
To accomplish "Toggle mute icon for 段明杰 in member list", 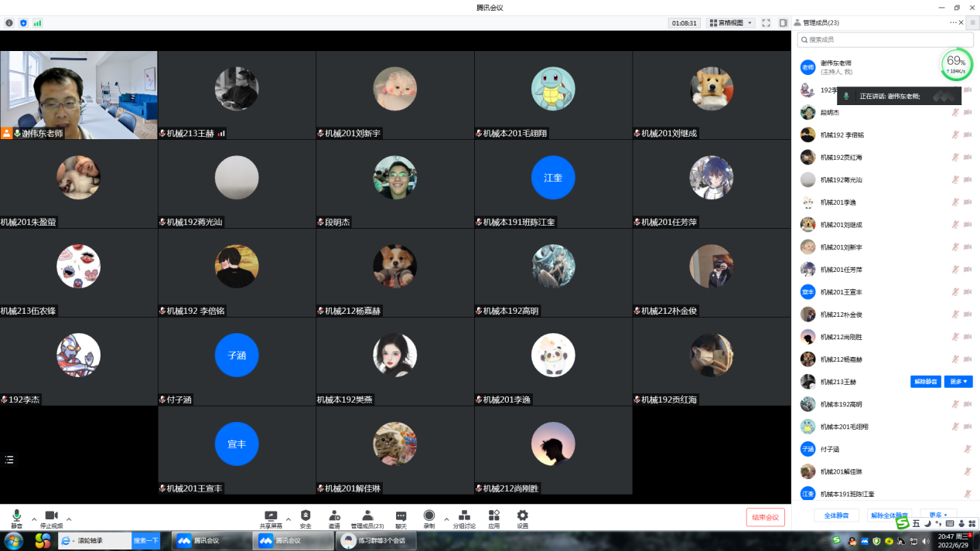I will (x=955, y=113).
